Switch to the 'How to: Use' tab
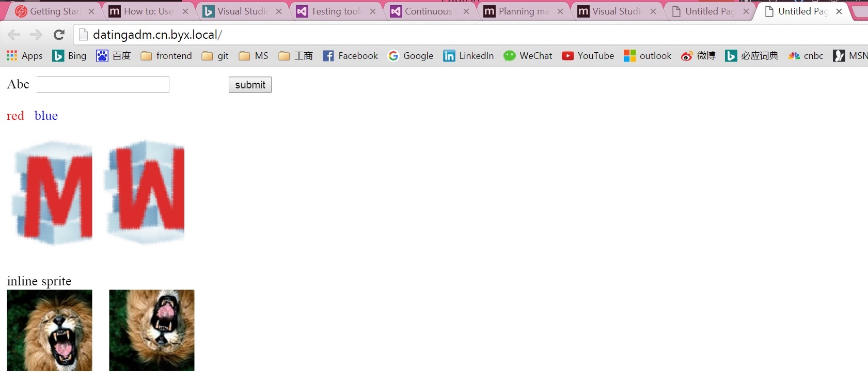This screenshot has height=381, width=868. [148, 11]
